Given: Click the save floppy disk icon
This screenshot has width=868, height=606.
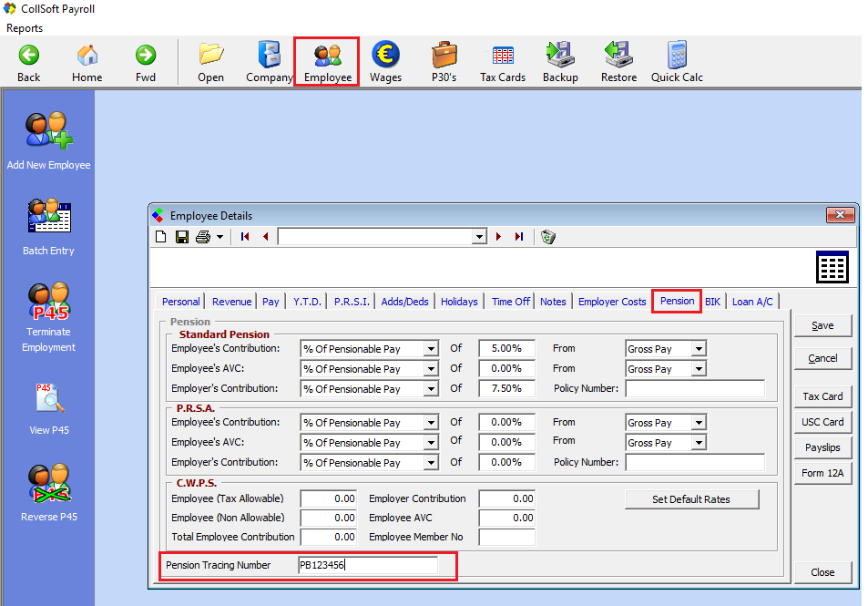Looking at the screenshot, I should coord(182,237).
